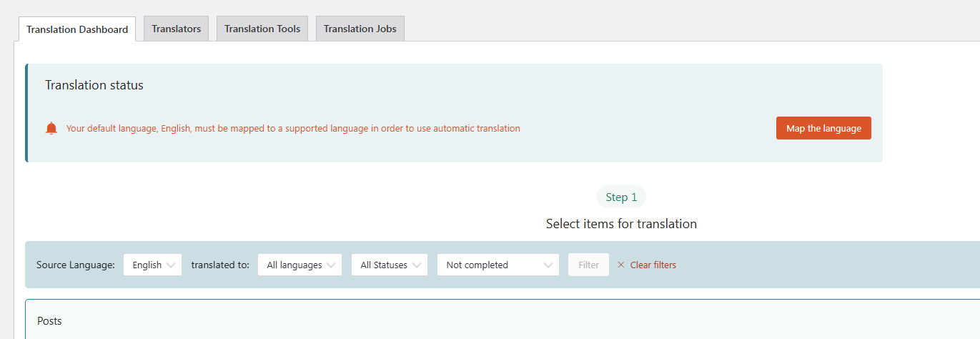
Task: Click the warning bell icon
Action: coord(51,129)
